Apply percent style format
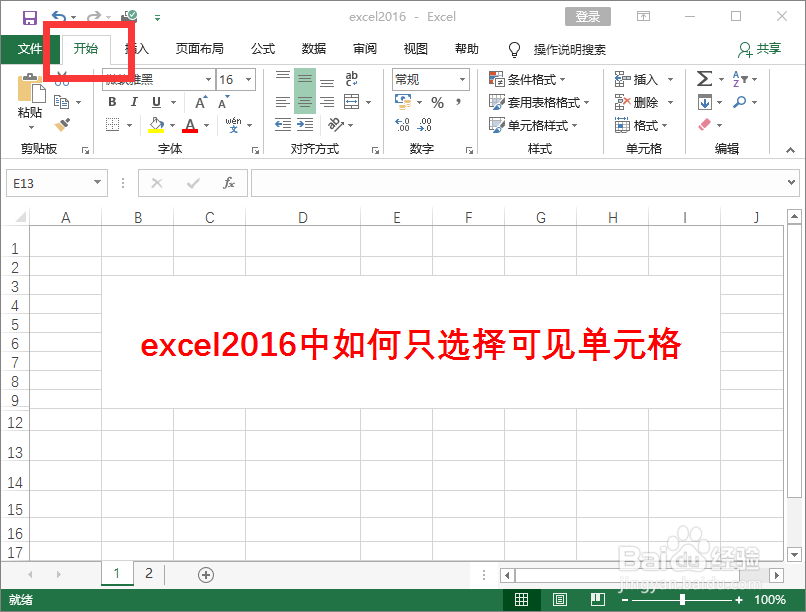Viewport: 806px width, 612px height. tap(437, 102)
